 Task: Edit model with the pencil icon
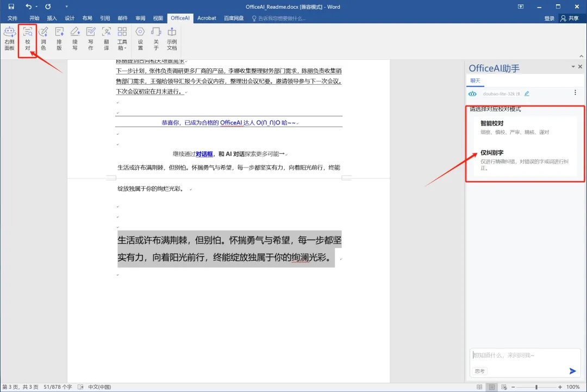[x=527, y=94]
